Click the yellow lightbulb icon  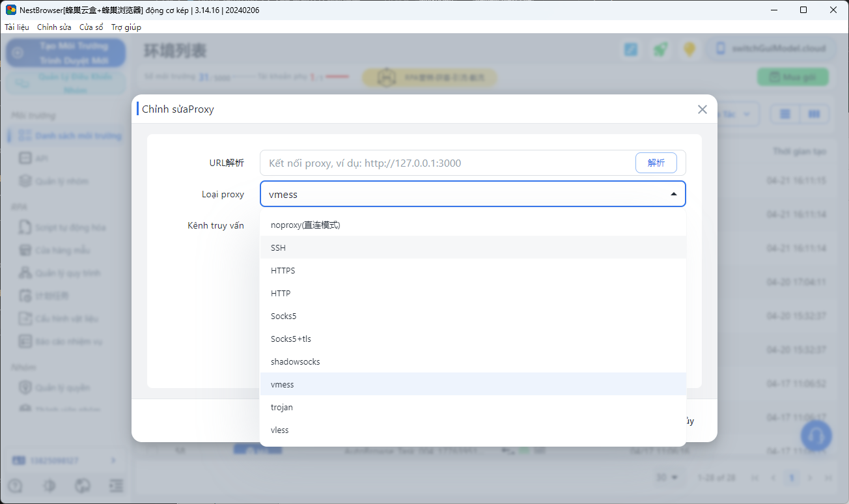[x=689, y=49]
